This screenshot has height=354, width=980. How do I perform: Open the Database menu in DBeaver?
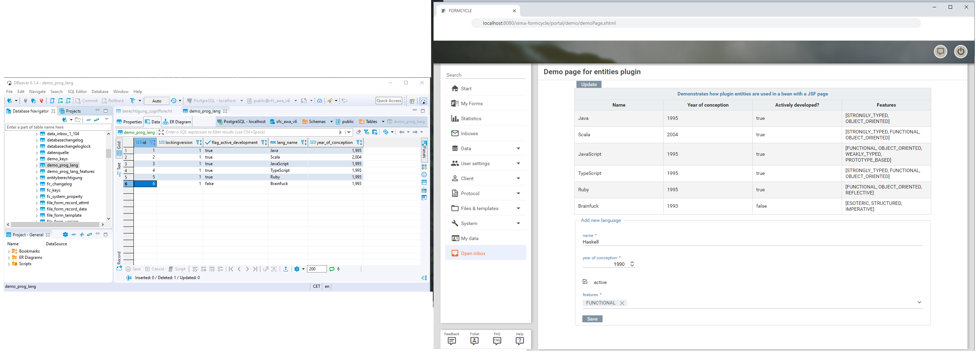pyautogui.click(x=100, y=92)
